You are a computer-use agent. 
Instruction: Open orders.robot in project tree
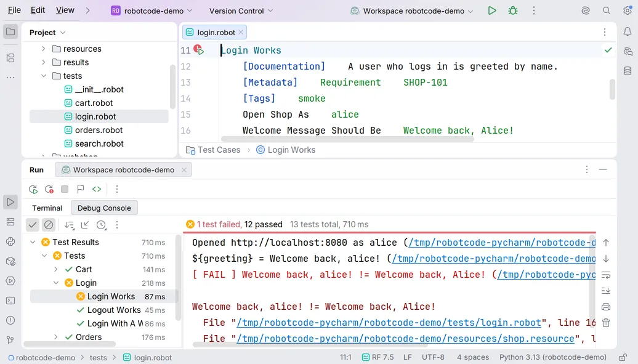[99, 131]
